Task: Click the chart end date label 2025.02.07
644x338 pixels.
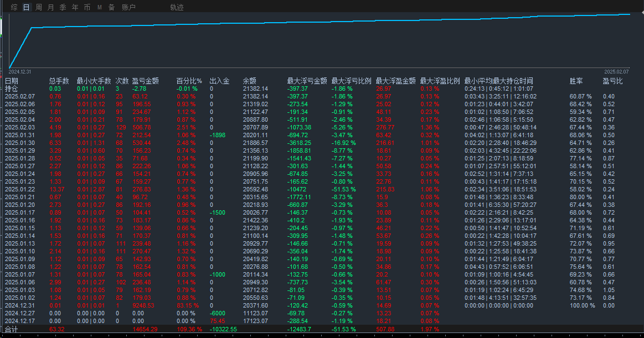Action: coord(616,72)
